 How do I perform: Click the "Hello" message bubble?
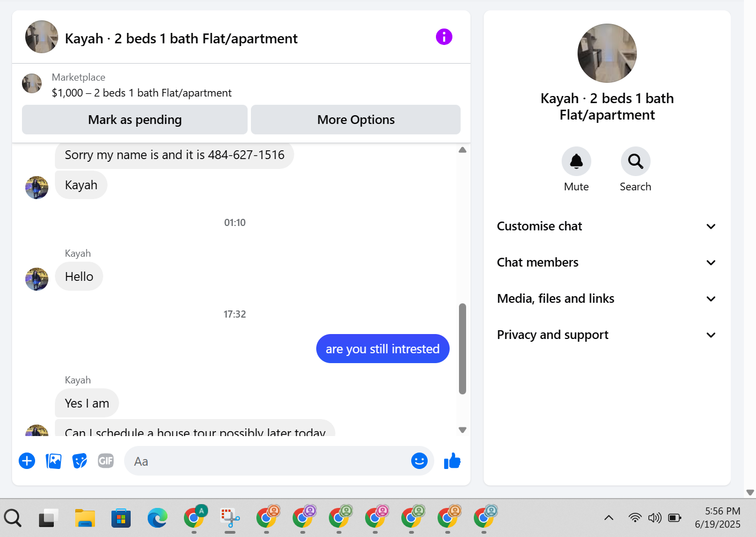[x=79, y=276]
